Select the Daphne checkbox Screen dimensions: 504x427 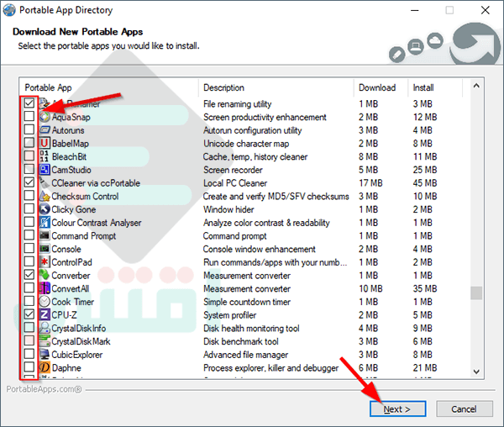[29, 366]
